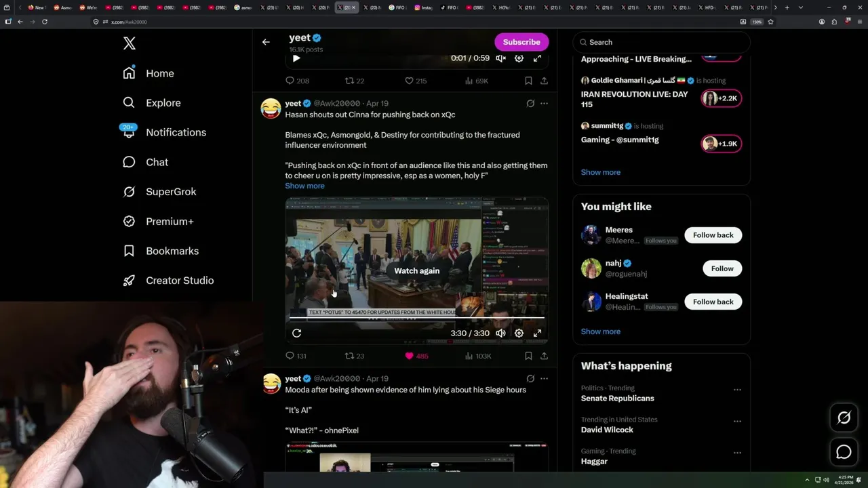Open settings gear on the top video
Screen dimensions: 868x488
(x=519, y=58)
